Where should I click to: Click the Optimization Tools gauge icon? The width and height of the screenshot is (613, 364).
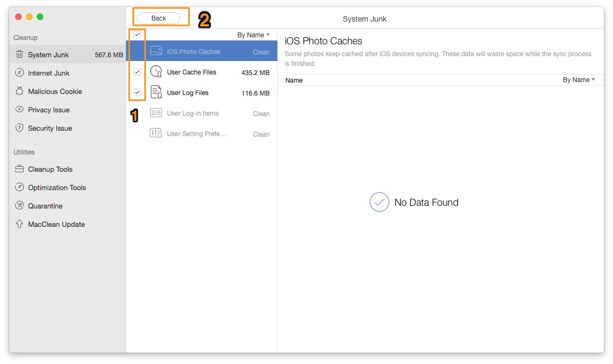(x=19, y=187)
